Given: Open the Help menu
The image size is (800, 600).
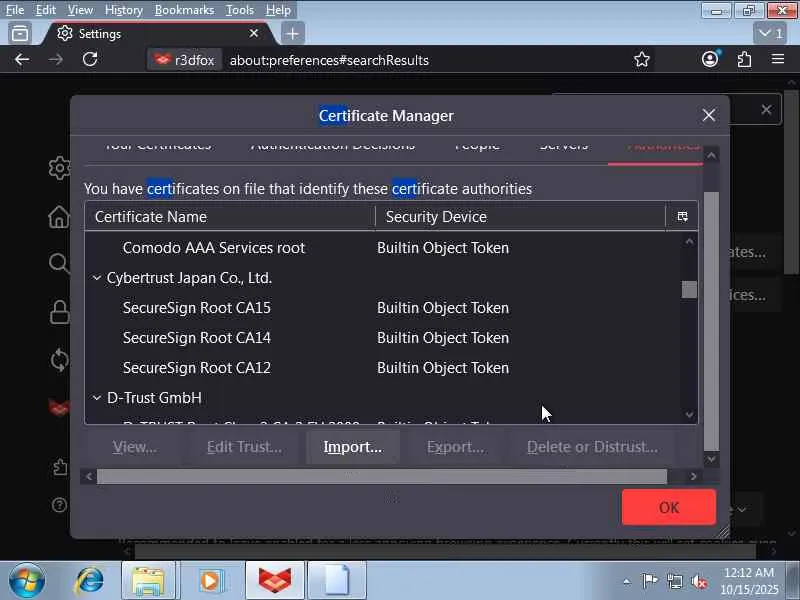Looking at the screenshot, I should coord(278,10).
